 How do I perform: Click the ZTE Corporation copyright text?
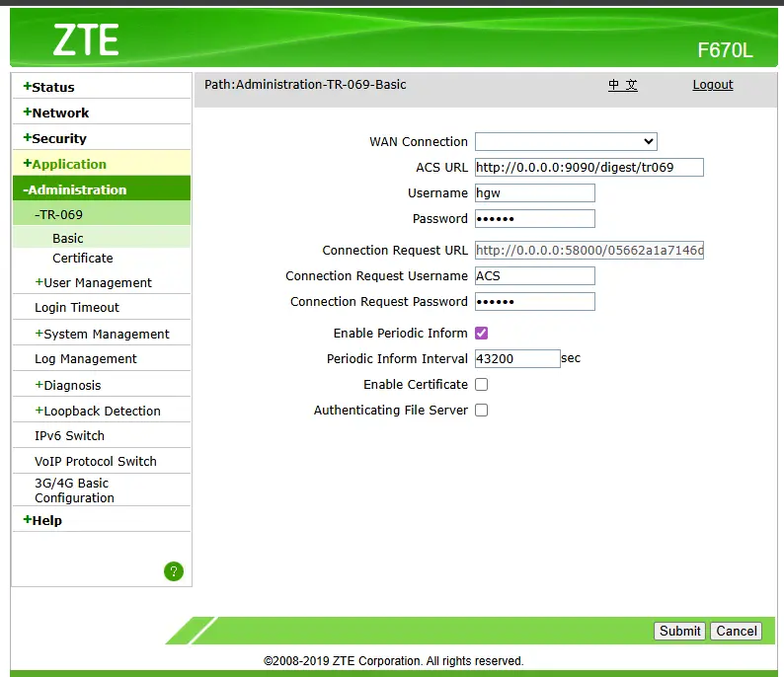click(394, 661)
